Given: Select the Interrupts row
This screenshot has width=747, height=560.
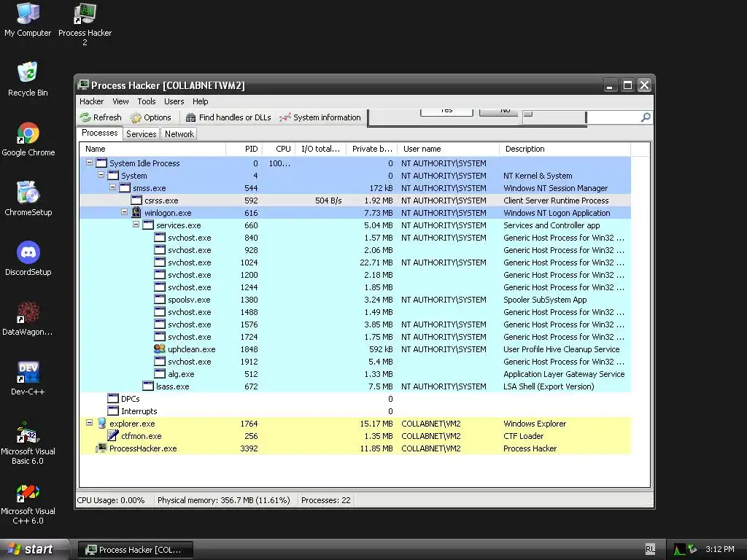Looking at the screenshot, I should click(x=355, y=411).
